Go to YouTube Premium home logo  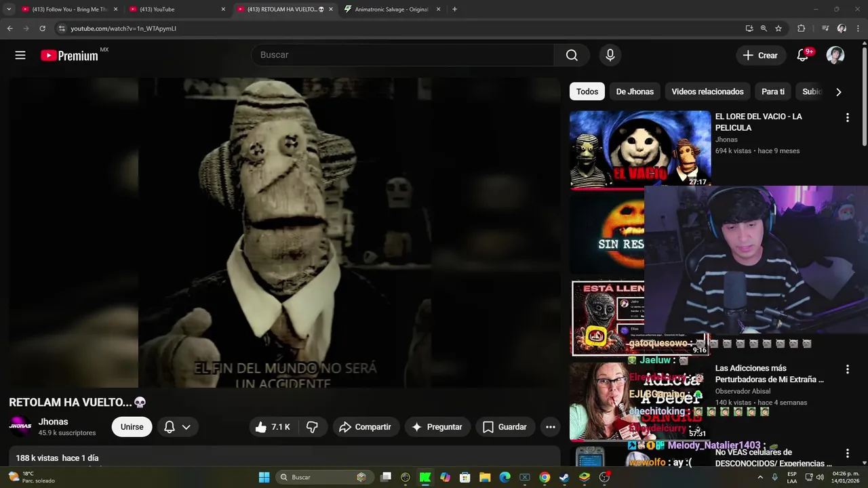69,56
